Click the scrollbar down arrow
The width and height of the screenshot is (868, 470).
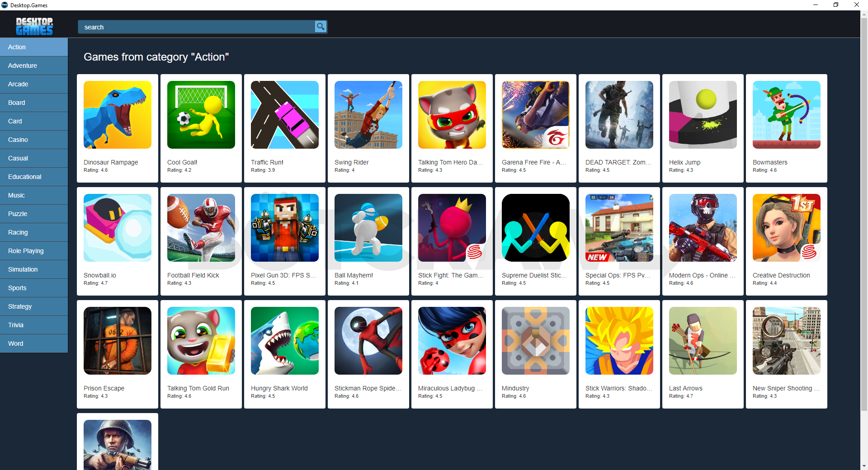[864, 466]
